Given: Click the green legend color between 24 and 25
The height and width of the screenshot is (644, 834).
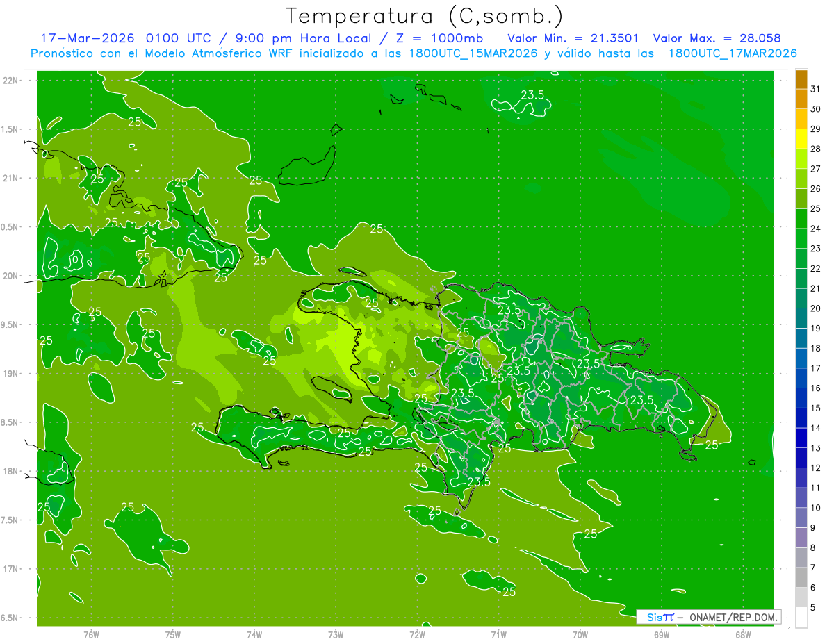Looking at the screenshot, I should point(801,219).
